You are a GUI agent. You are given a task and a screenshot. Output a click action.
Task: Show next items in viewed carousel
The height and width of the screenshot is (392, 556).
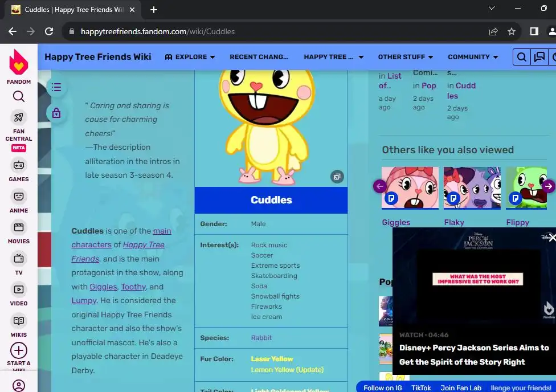[549, 186]
